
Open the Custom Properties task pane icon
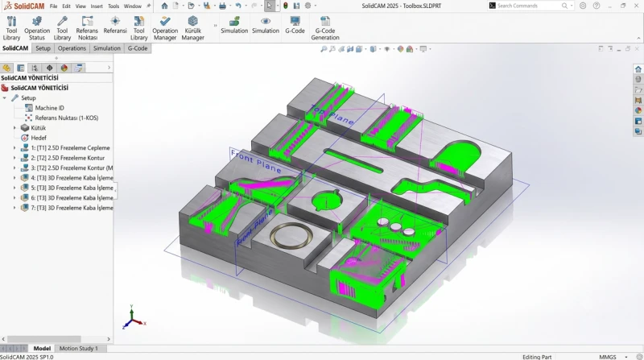tap(638, 122)
